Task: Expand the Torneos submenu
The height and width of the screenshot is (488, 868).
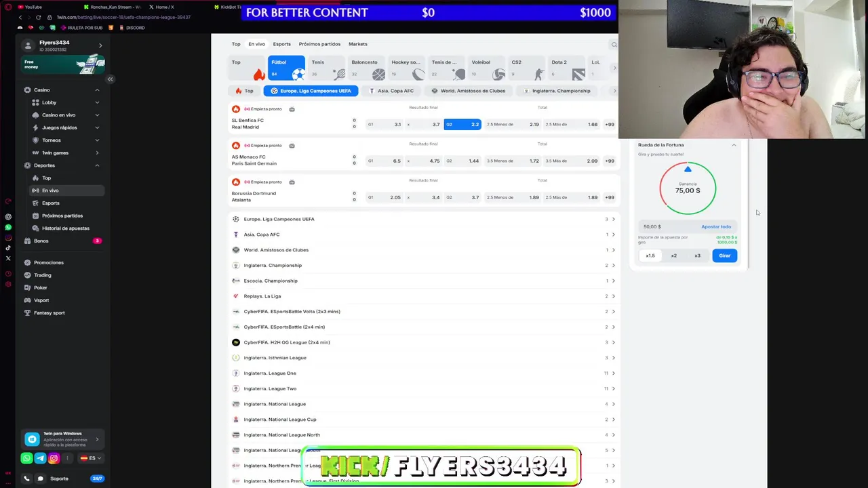Action: (97, 140)
